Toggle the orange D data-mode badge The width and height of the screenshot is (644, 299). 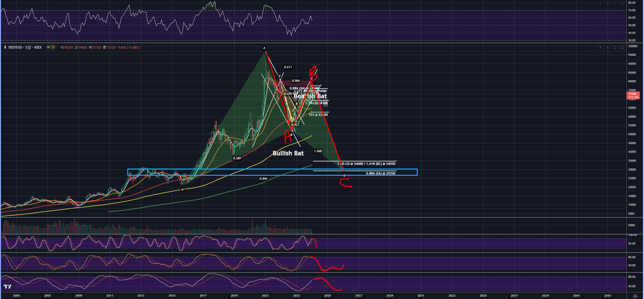[x=53, y=47]
